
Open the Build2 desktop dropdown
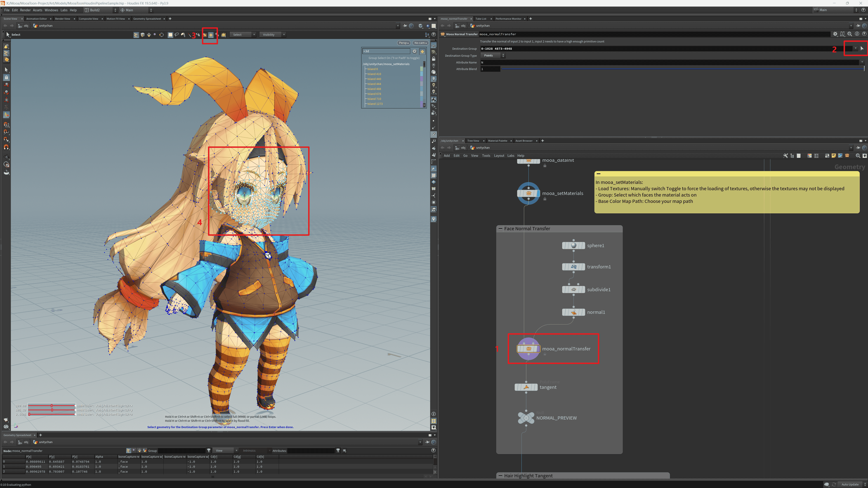(x=100, y=10)
